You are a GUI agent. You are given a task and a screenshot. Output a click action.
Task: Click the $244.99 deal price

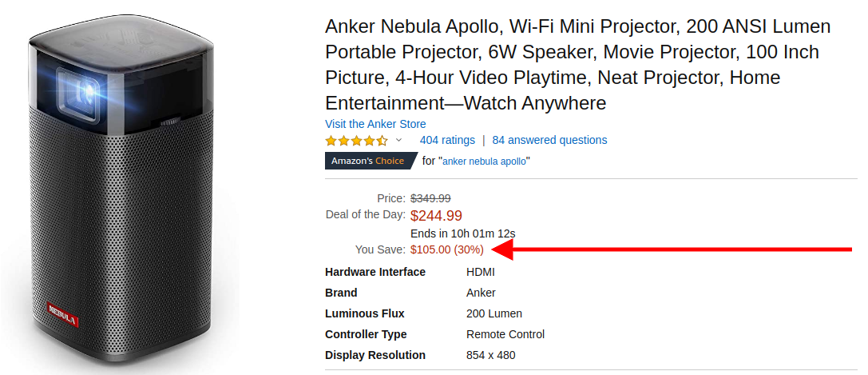coord(436,215)
